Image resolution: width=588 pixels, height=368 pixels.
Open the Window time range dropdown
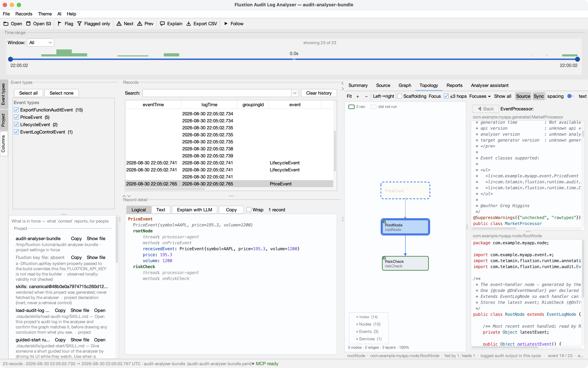click(41, 43)
